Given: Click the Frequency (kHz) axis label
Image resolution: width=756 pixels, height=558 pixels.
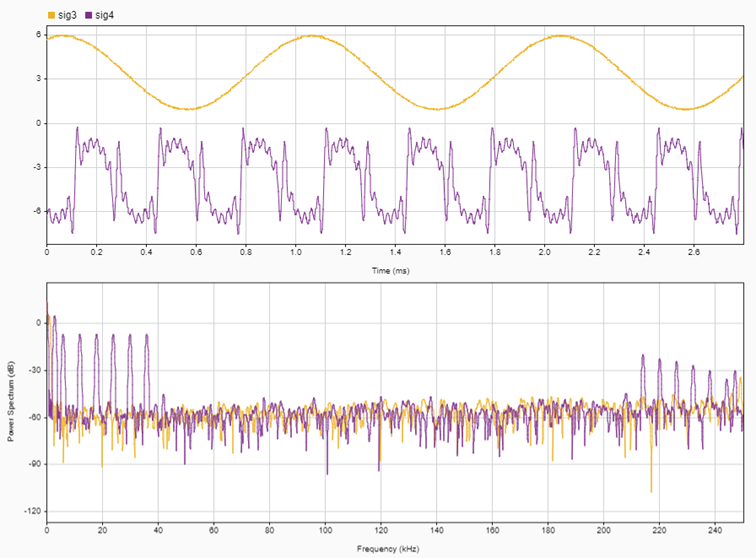Looking at the screenshot, I should pyautogui.click(x=388, y=549).
